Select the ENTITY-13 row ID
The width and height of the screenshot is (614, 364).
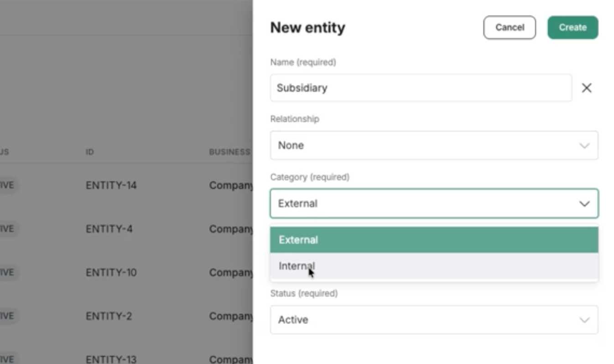(x=111, y=359)
